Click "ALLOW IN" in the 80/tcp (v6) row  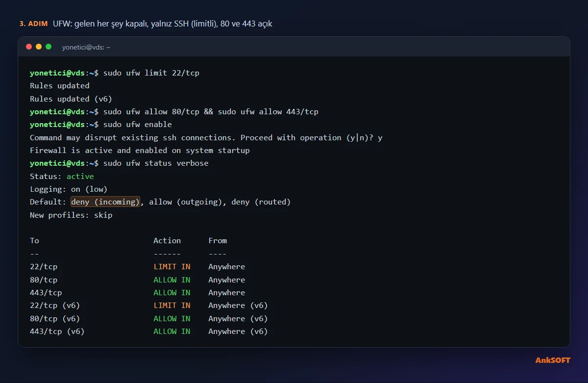[172, 319]
